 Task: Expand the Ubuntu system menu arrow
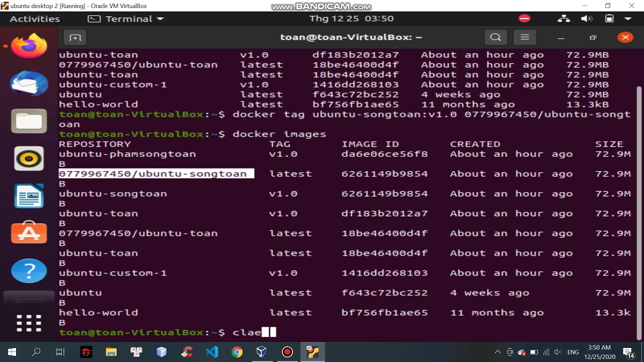point(627,19)
